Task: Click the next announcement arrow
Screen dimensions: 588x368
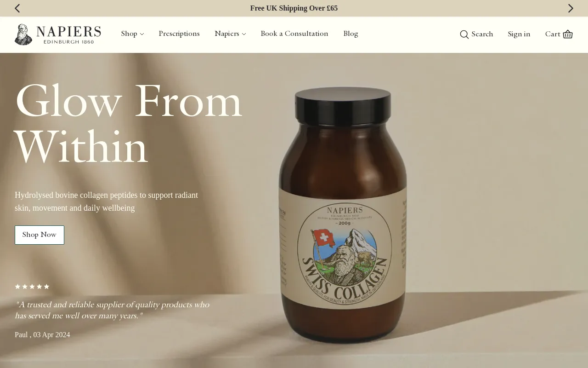Action: 571,8
